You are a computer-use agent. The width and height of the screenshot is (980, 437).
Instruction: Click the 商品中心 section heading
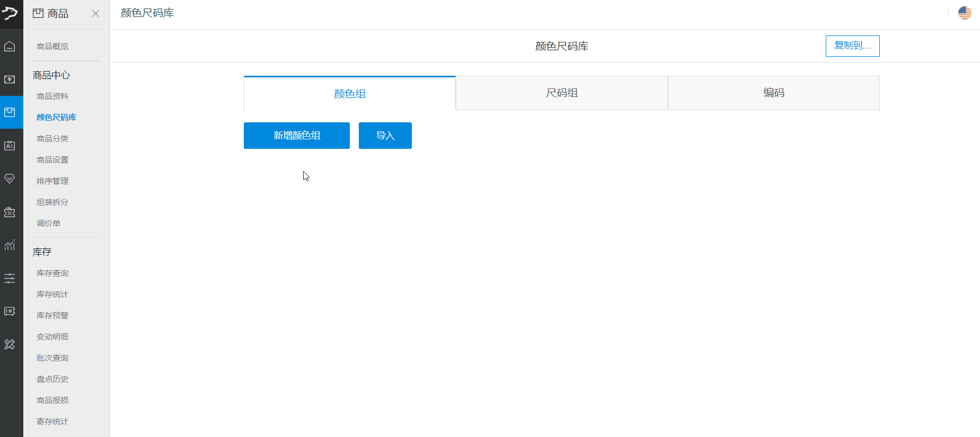[x=51, y=75]
